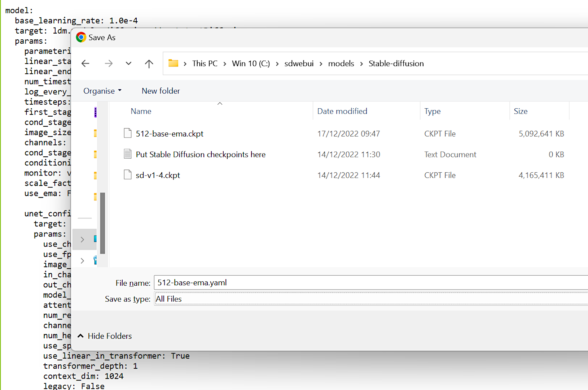Expand the bottom navigation tree item

[x=82, y=261]
